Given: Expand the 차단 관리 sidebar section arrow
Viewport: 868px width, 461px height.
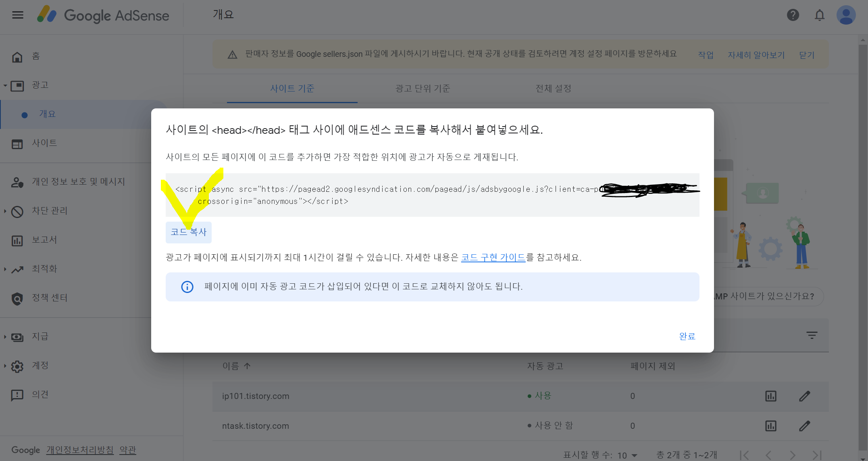Looking at the screenshot, I should (5, 211).
